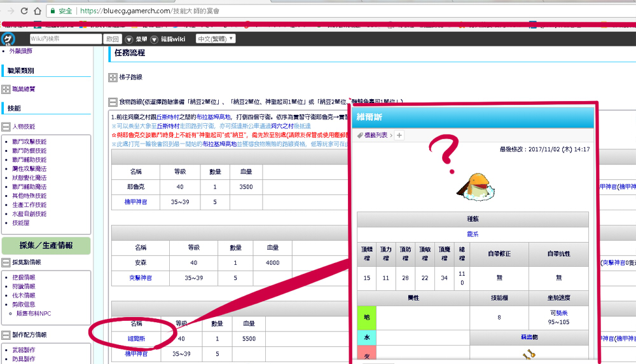Open the 剪取信息 link
Viewport: 636px width, 364px height.
click(x=24, y=304)
